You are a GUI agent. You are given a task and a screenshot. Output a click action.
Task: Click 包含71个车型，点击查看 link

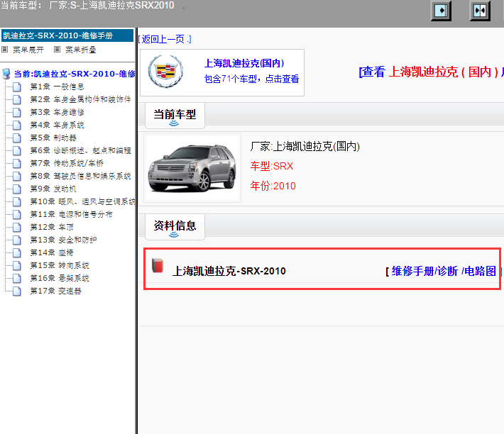click(252, 79)
